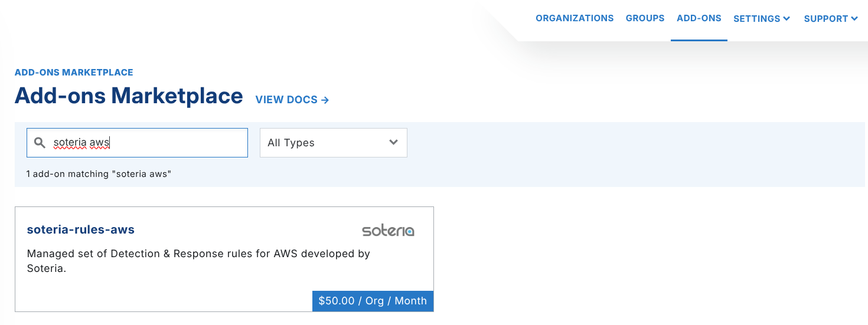The height and width of the screenshot is (325, 868).
Task: Click the $50.00 / Org / Month price badge
Action: coord(373,301)
